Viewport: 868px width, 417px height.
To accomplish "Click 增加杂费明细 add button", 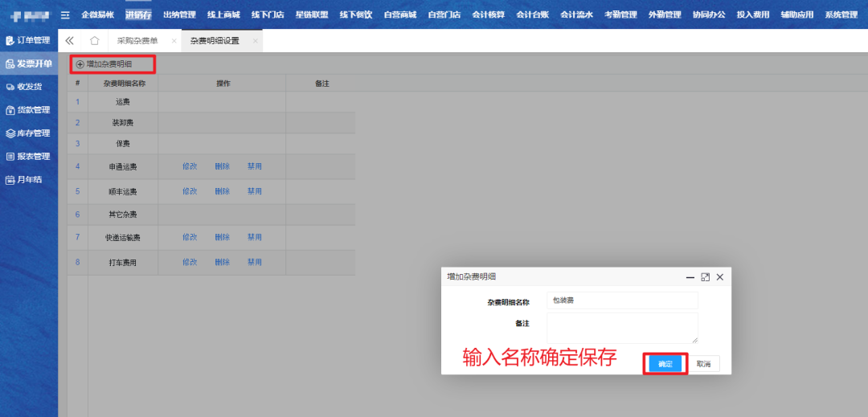I will 104,64.
